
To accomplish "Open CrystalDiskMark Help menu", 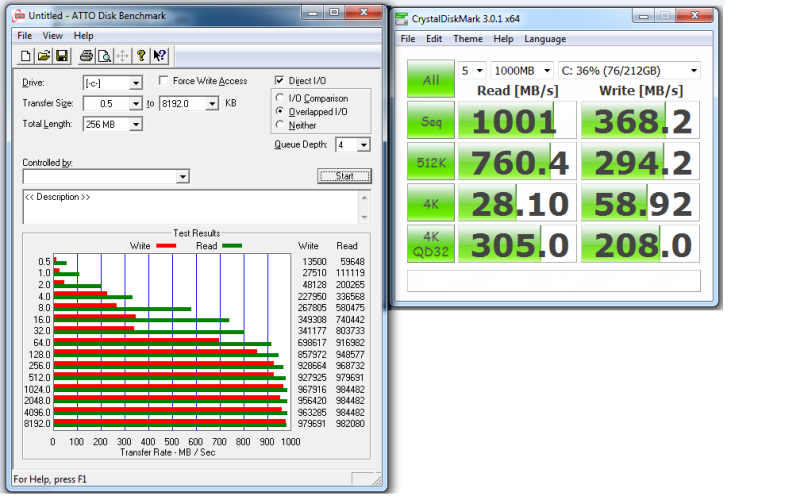I will pyautogui.click(x=503, y=39).
